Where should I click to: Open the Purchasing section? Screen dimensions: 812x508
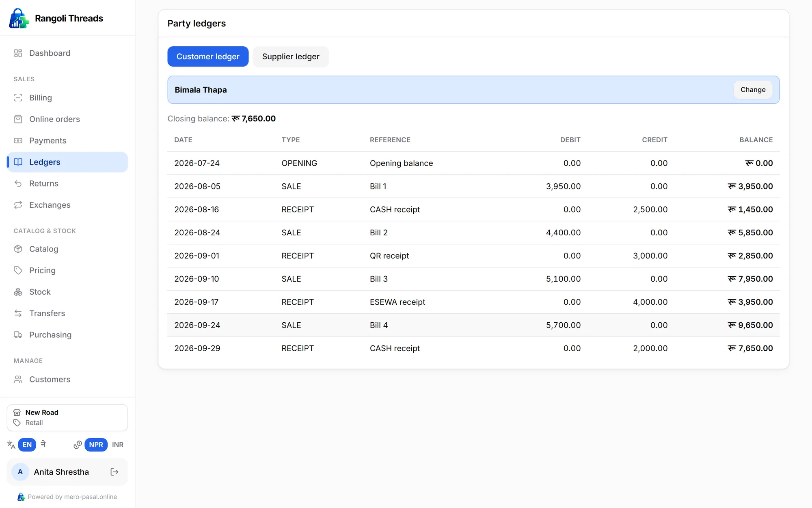(67, 335)
